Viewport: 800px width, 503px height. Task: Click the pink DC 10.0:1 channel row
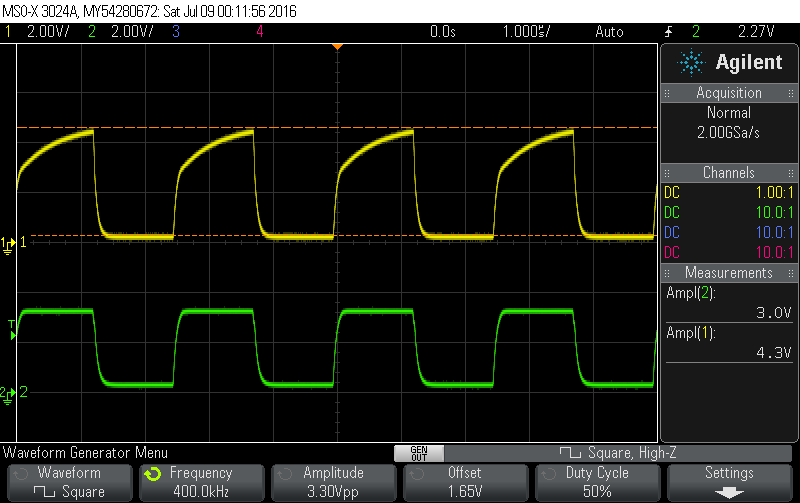pos(729,252)
